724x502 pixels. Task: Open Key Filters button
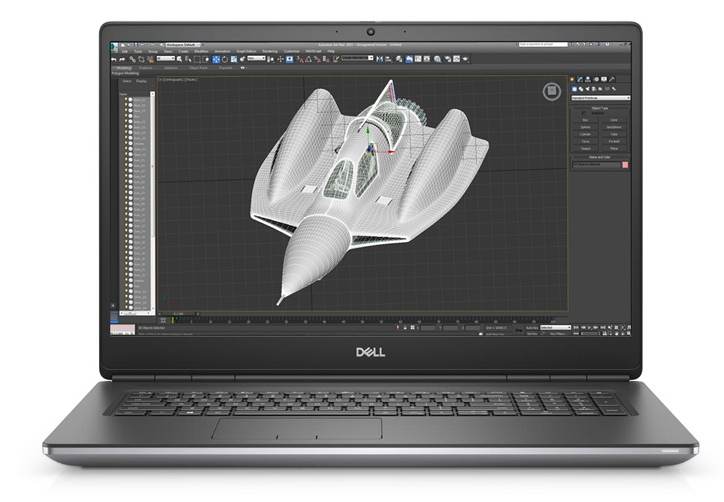pos(560,333)
